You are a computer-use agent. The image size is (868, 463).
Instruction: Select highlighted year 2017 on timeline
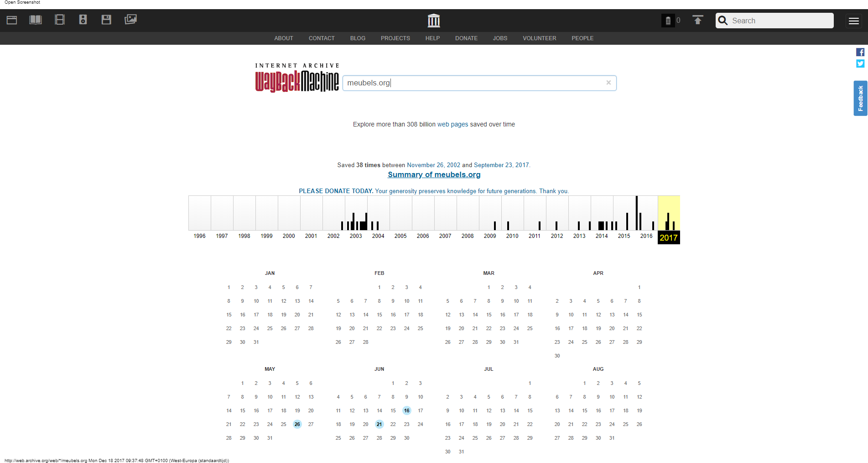click(x=669, y=237)
